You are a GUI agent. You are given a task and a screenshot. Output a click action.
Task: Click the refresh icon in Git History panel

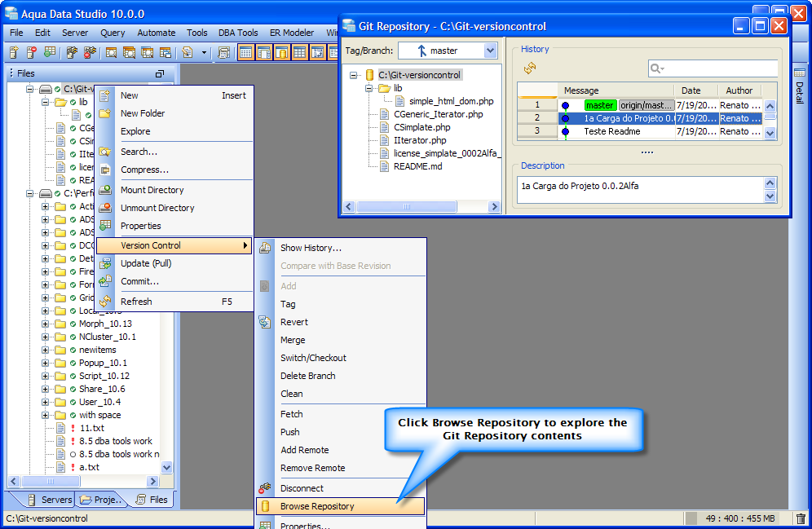tap(529, 68)
